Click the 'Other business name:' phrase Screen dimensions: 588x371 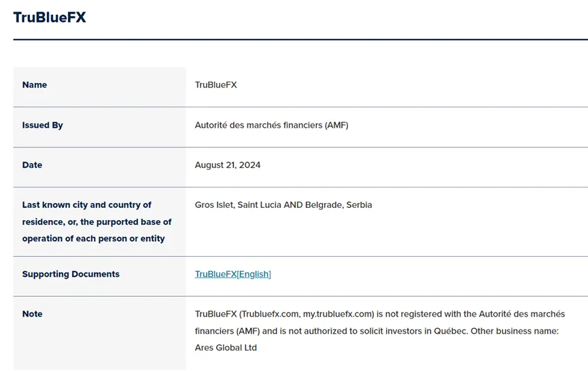(x=515, y=331)
